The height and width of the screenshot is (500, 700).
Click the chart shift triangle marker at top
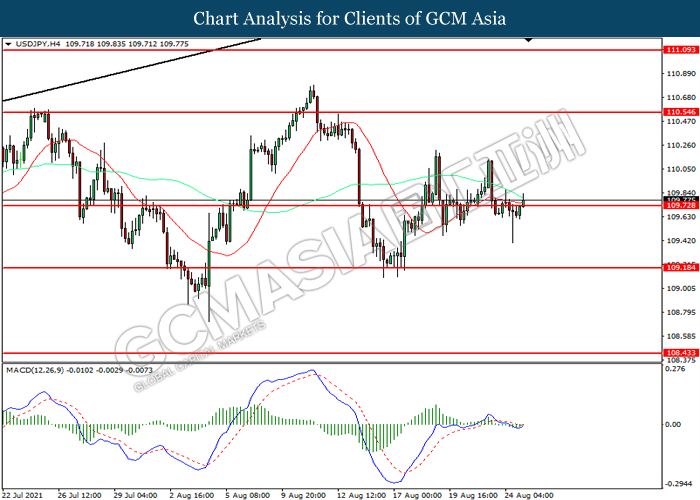click(529, 40)
